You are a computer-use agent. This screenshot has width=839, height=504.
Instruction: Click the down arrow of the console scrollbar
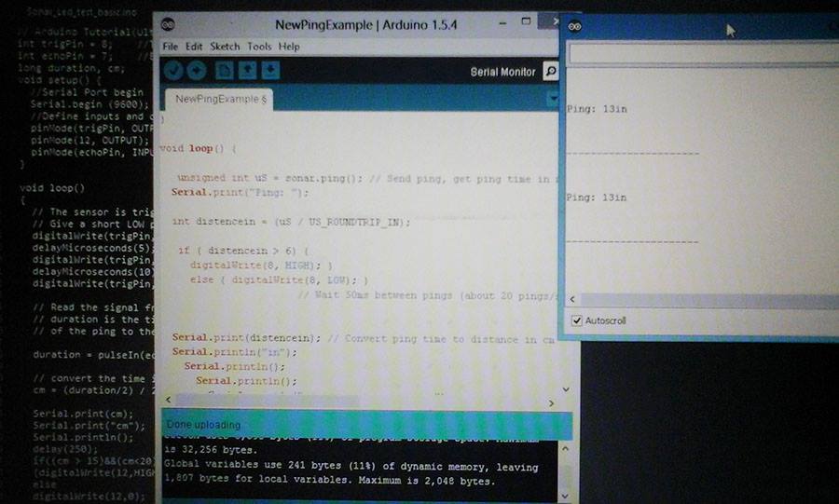(x=566, y=496)
